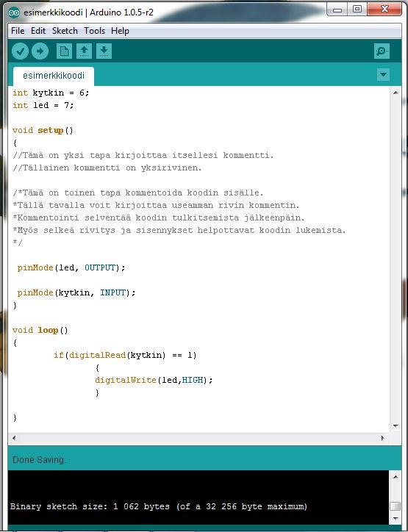Click comment '//Tällainen kommentti on yksirivinen.'
Viewport: 408px width, 532px height.
pyautogui.click(x=107, y=168)
